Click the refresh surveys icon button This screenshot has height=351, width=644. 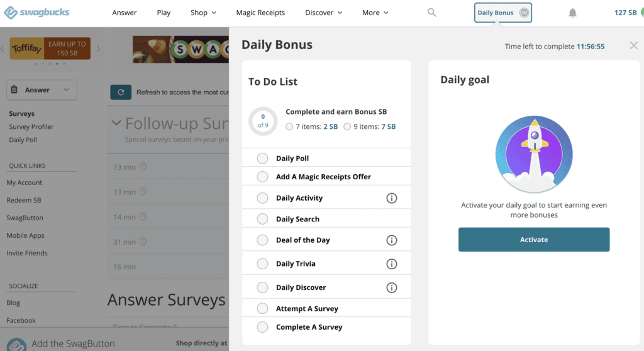tap(121, 92)
